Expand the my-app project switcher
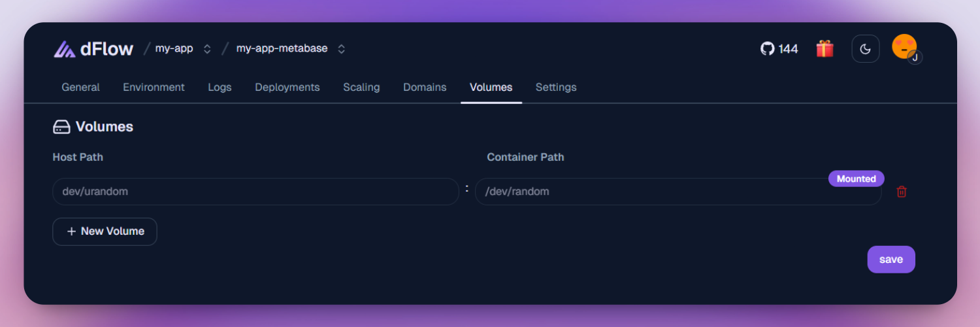 [207, 49]
